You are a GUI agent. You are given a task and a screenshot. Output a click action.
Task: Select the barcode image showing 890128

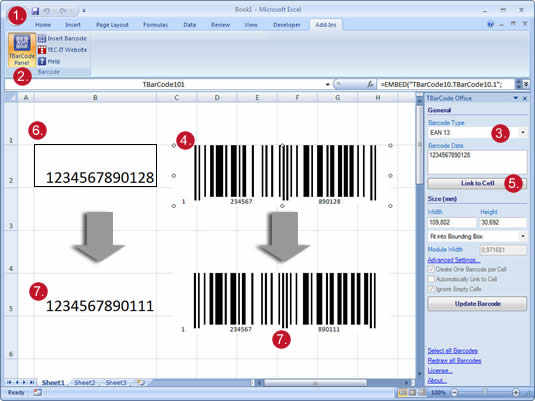point(282,175)
